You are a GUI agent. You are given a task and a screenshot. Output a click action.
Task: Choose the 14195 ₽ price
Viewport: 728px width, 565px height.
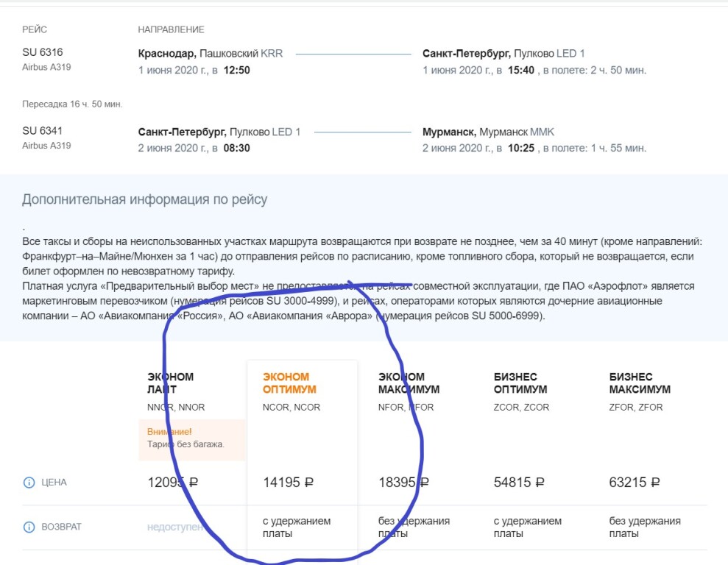click(289, 483)
